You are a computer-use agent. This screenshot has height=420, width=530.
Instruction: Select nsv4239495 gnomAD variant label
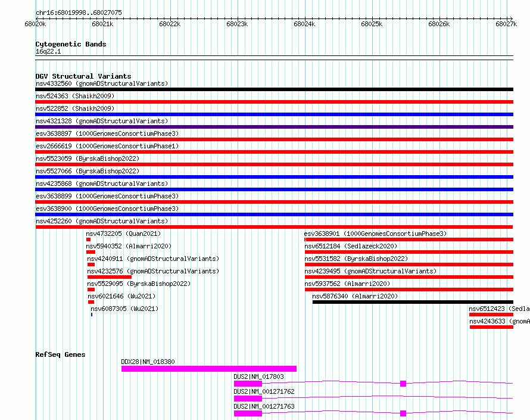point(370,271)
